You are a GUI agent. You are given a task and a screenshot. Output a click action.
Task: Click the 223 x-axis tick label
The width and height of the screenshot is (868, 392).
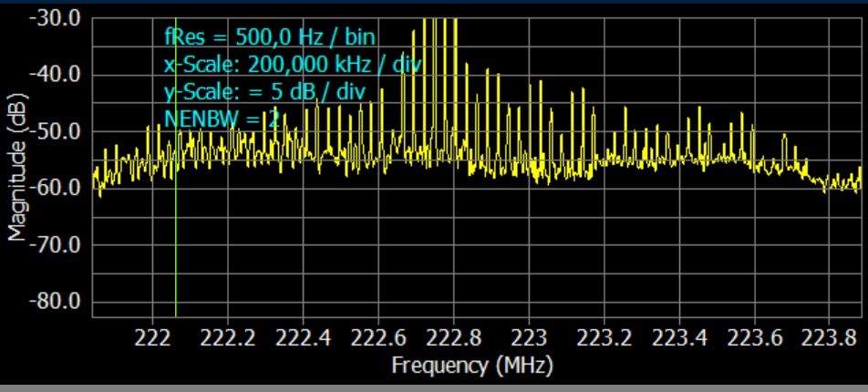[x=529, y=339]
